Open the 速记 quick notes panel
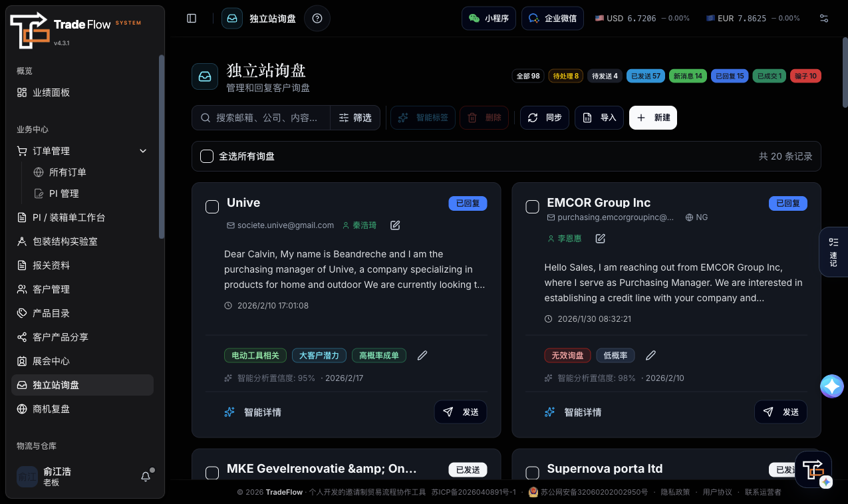This screenshot has width=848, height=504. click(833, 252)
